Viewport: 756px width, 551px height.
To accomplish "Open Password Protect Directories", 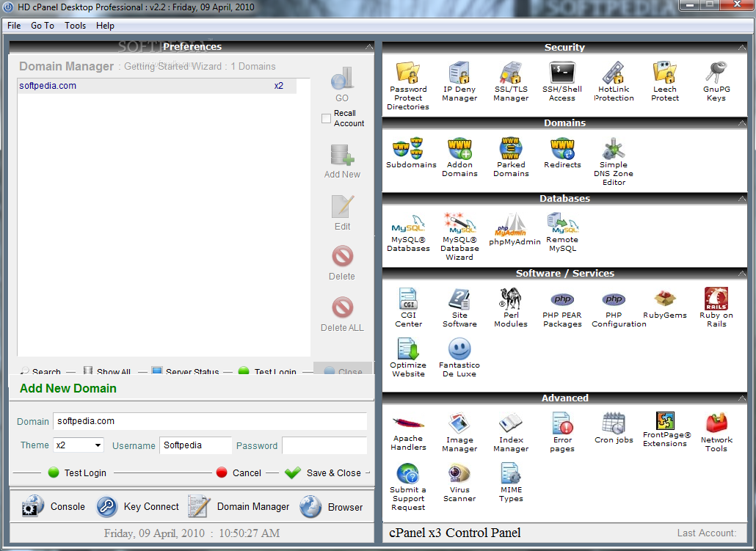I will (408, 86).
